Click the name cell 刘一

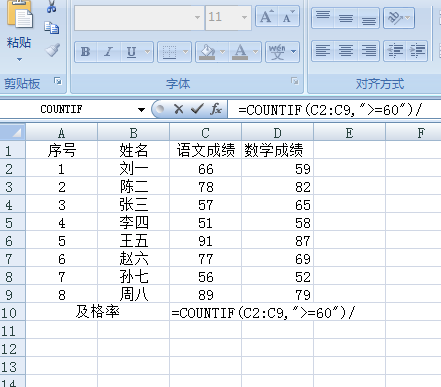pyautogui.click(x=133, y=168)
